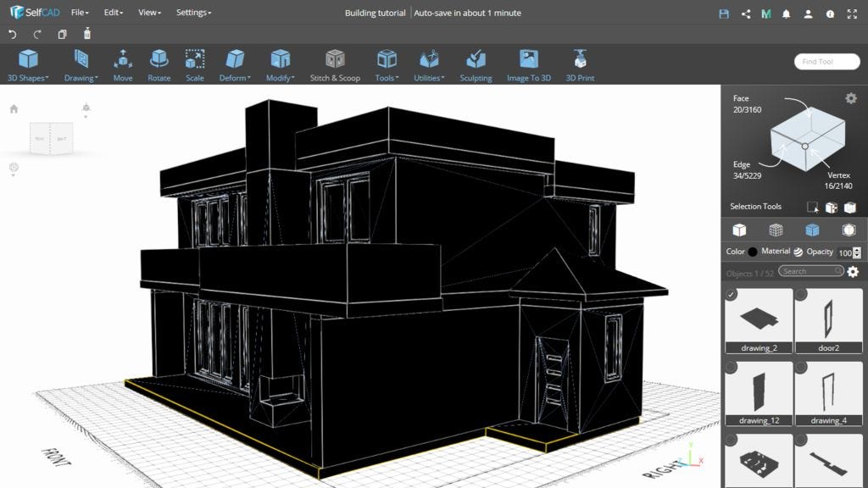Open the File menu
868x488 pixels.
(77, 13)
